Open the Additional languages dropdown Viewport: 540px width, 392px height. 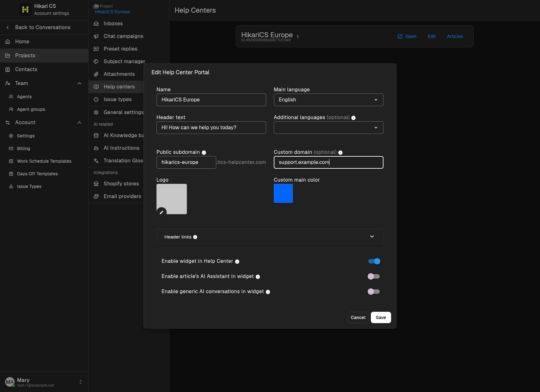(x=328, y=128)
